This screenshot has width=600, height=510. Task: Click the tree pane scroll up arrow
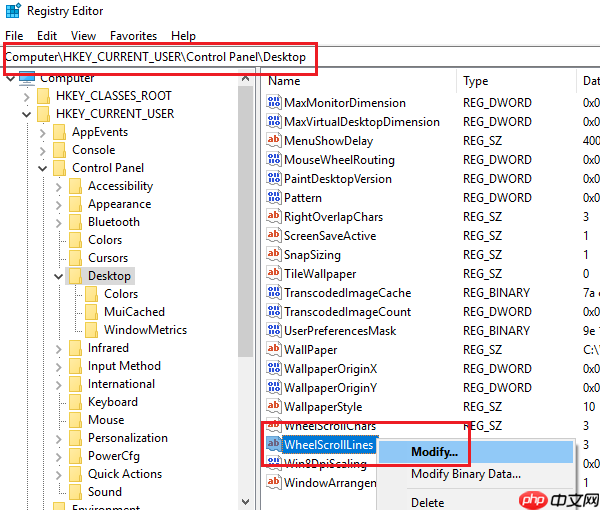coord(246,78)
